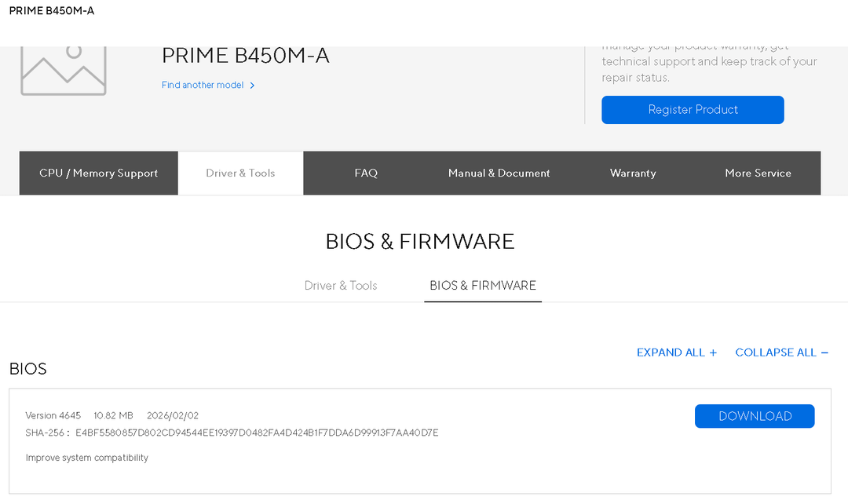Click the small PRIME B450M-A title at top-left

52,11
